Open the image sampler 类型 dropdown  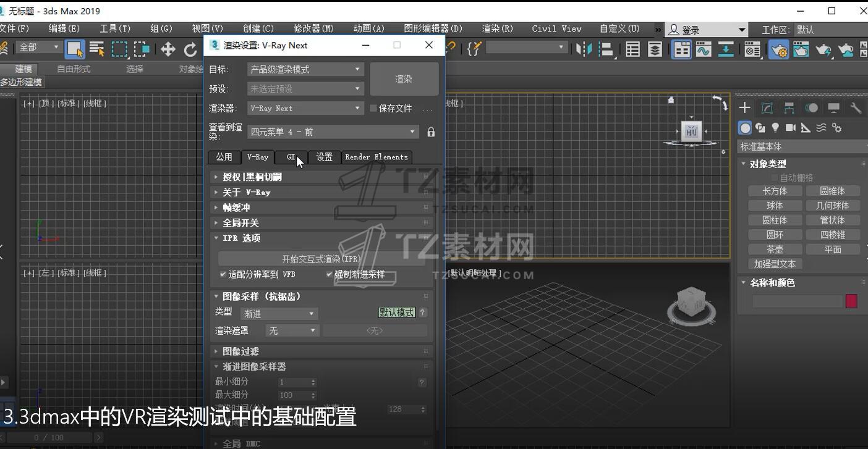[x=279, y=314]
